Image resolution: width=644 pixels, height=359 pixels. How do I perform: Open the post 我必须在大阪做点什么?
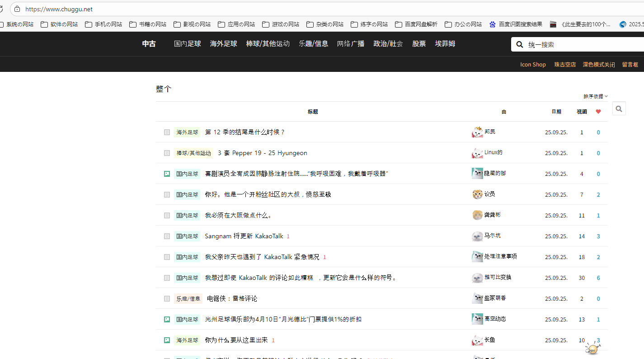click(239, 216)
